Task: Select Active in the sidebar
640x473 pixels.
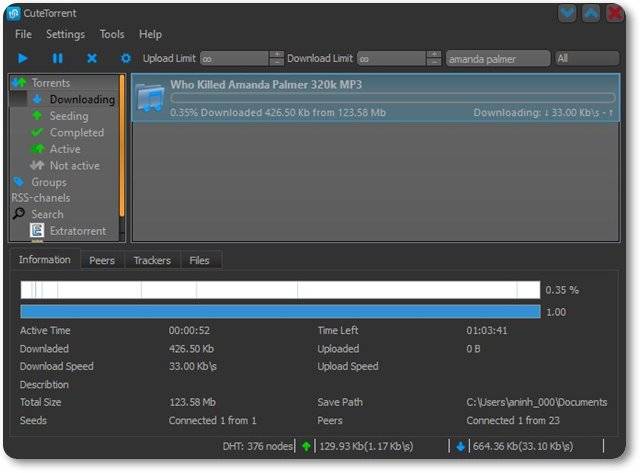Action: (65, 149)
